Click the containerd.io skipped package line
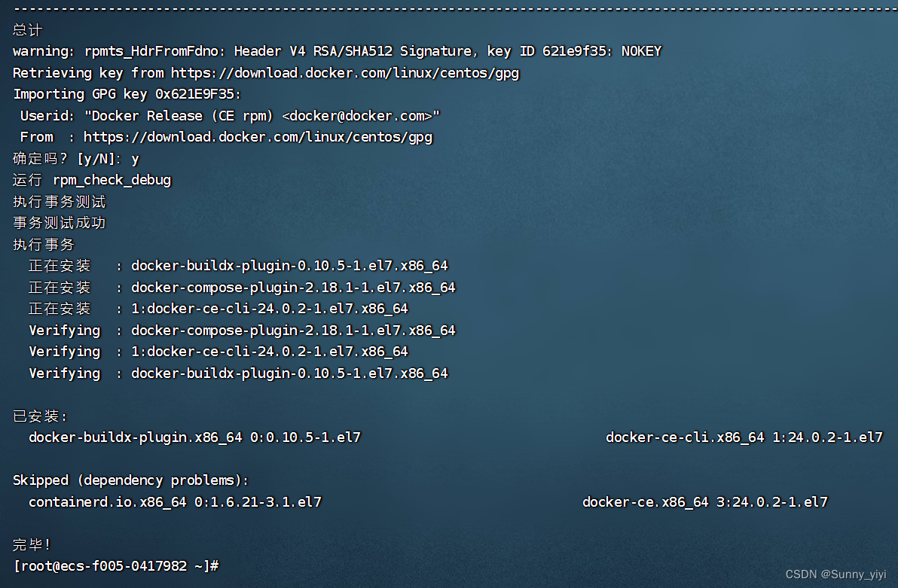This screenshot has width=898, height=588. tap(173, 501)
